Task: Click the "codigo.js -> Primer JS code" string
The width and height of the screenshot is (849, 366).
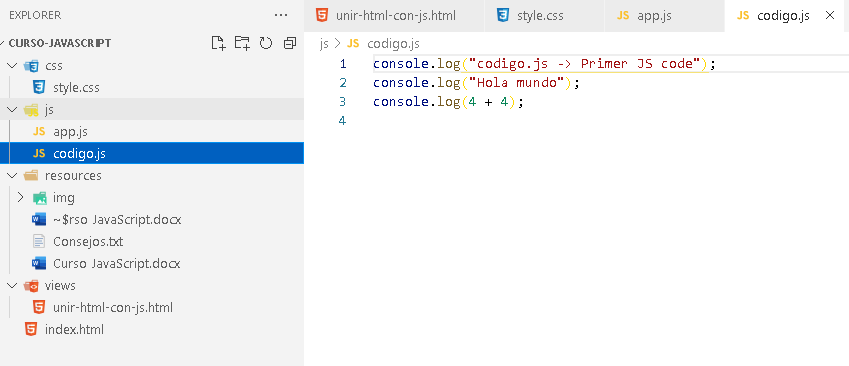Action: tap(584, 64)
